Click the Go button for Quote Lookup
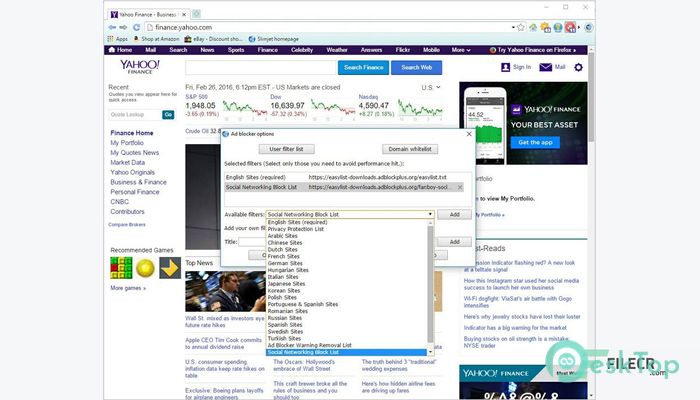 [168, 115]
